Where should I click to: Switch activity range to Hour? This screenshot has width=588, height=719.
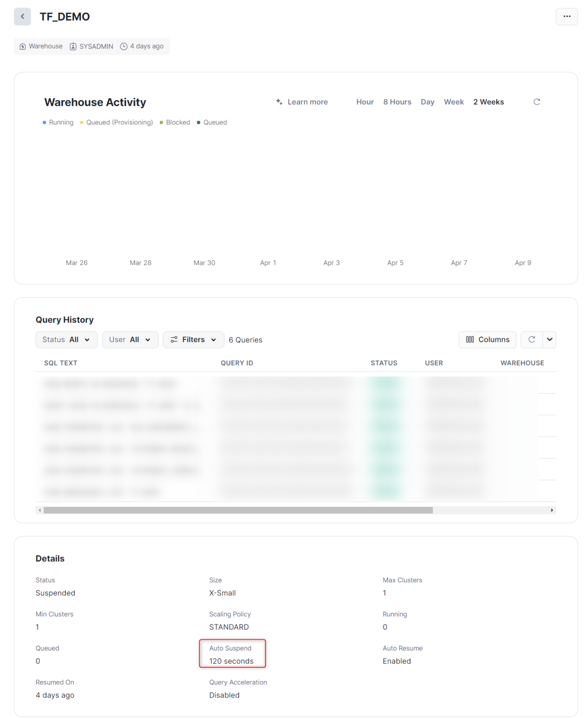tap(365, 102)
